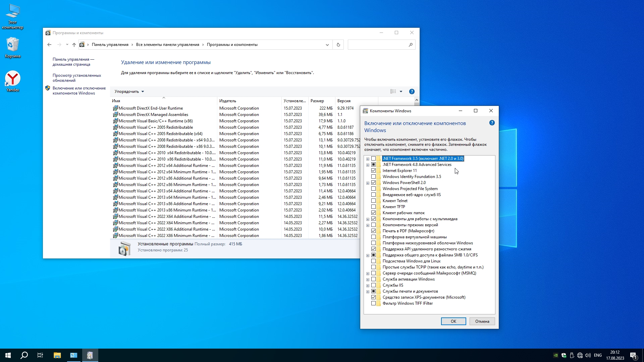Sort list by Размер column header
The height and width of the screenshot is (362, 644).
pos(317,101)
